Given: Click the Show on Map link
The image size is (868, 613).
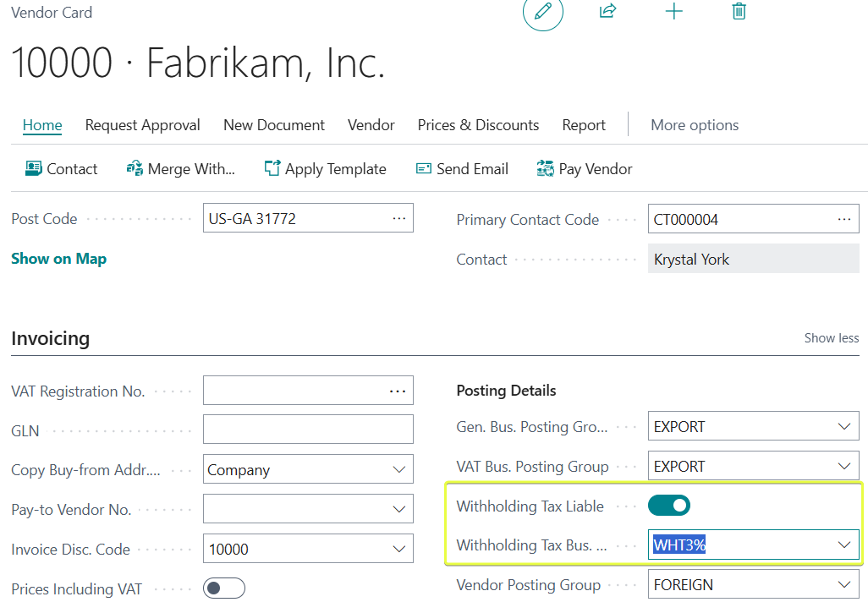Looking at the screenshot, I should [58, 259].
